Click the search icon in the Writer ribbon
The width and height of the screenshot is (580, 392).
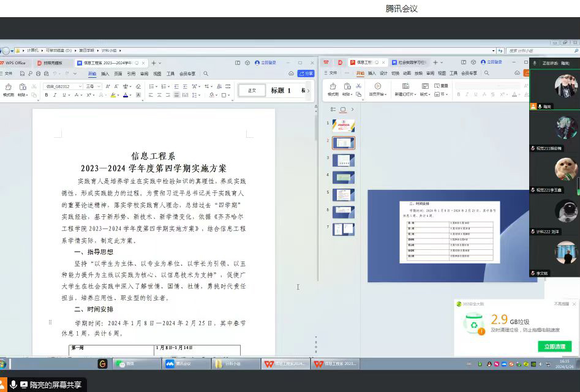(205, 73)
